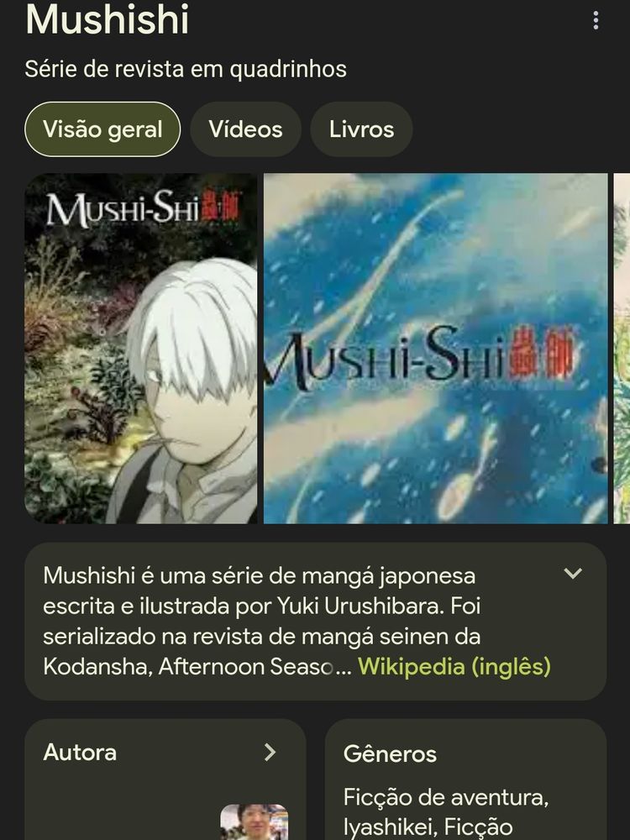
Task: Tap the Mushishi title heading
Action: click(x=108, y=19)
